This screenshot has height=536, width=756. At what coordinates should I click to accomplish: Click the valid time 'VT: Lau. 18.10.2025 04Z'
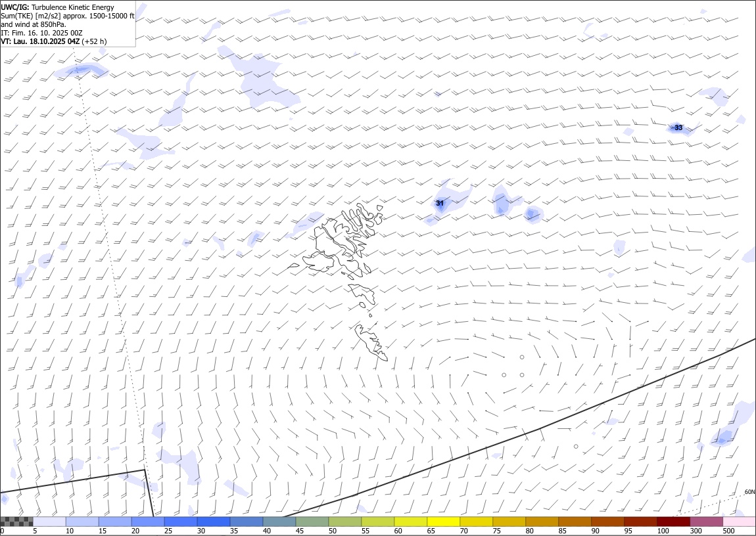40,41
